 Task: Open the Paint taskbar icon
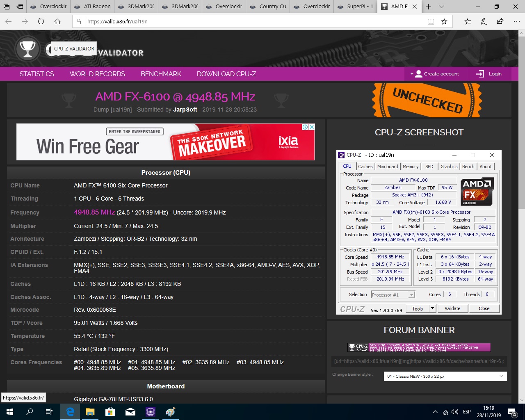(170, 412)
